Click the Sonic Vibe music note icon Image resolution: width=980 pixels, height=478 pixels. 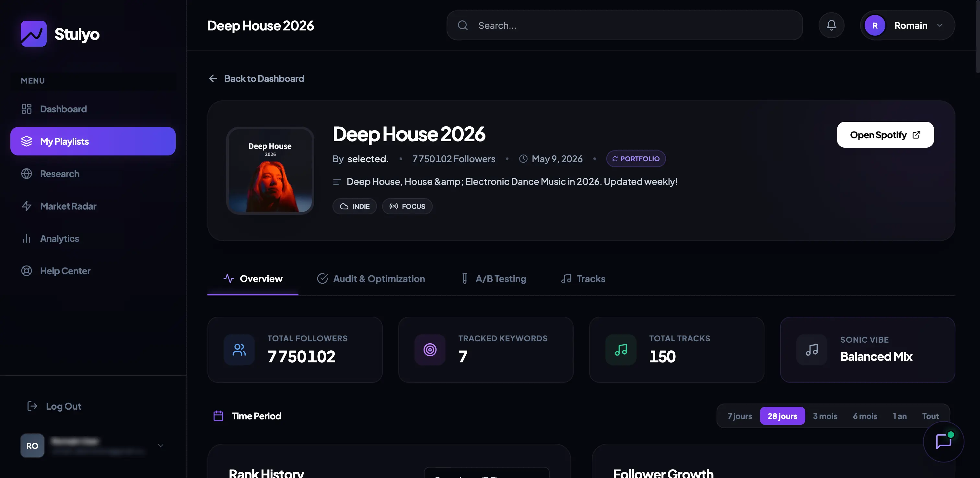pyautogui.click(x=812, y=349)
